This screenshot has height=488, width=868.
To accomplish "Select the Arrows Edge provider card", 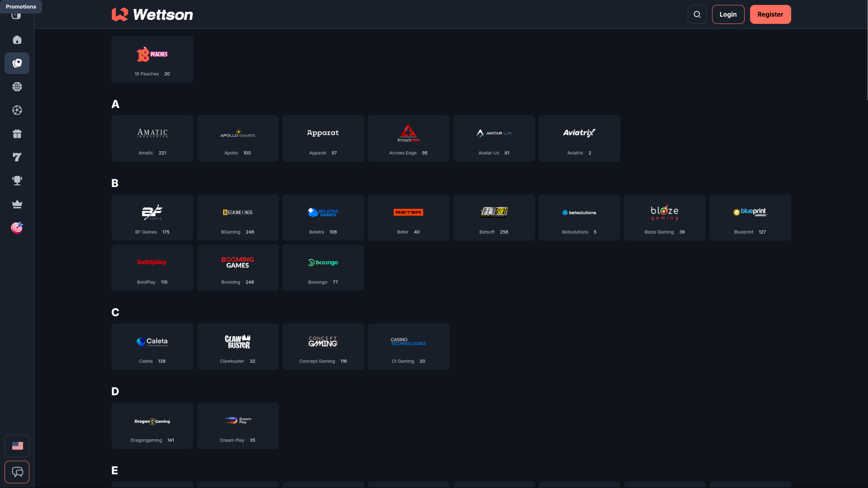I will (409, 138).
